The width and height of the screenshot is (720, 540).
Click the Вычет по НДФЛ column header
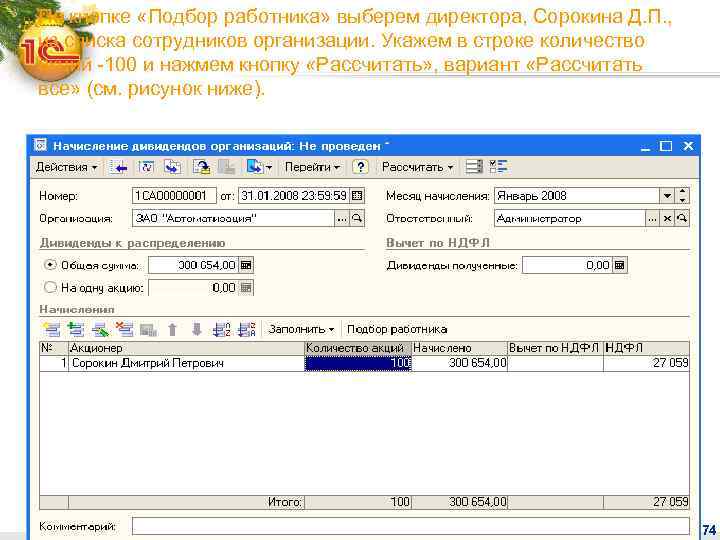pos(556,348)
